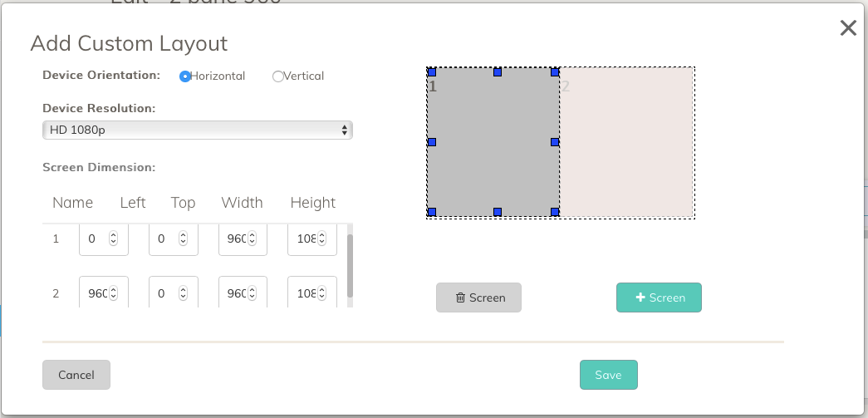
Task: Click the Width stepper arrows of screen 1
Action: pyautogui.click(x=252, y=239)
